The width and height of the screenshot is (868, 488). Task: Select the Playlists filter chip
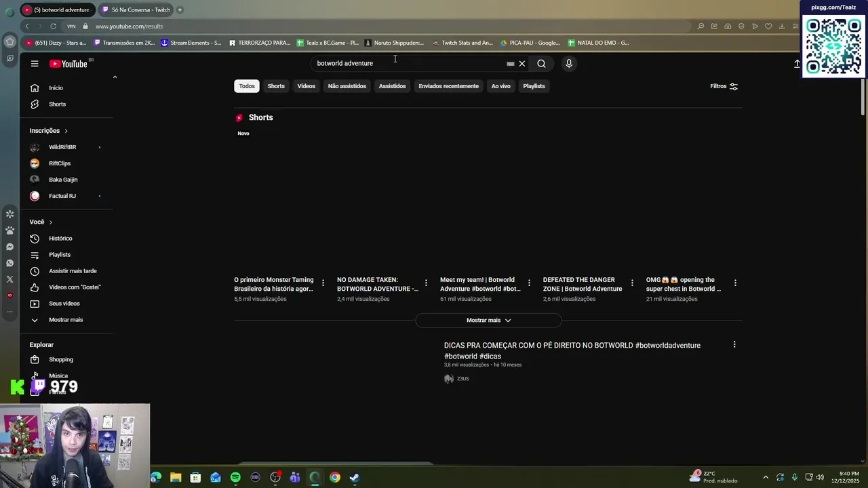click(x=534, y=86)
